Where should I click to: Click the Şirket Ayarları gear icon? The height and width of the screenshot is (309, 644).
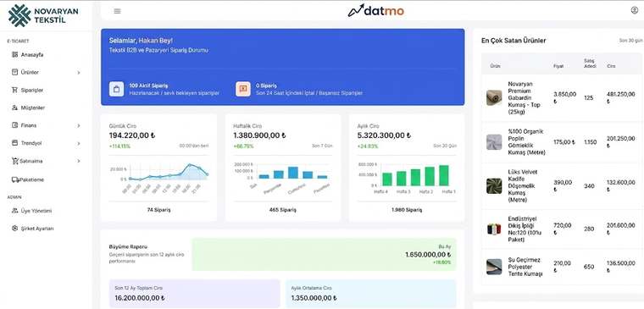pos(14,229)
